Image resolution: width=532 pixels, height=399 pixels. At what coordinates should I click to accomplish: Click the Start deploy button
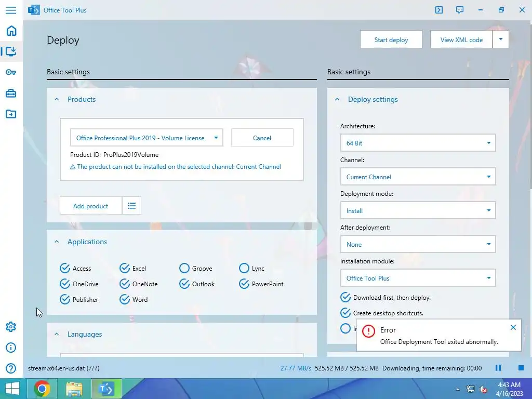pos(391,39)
